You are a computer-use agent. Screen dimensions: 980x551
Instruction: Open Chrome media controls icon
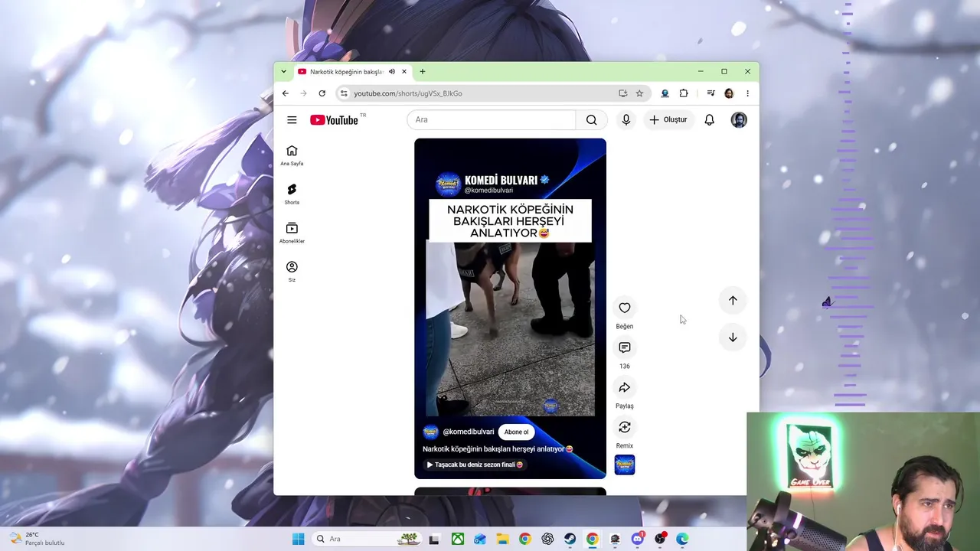point(710,93)
